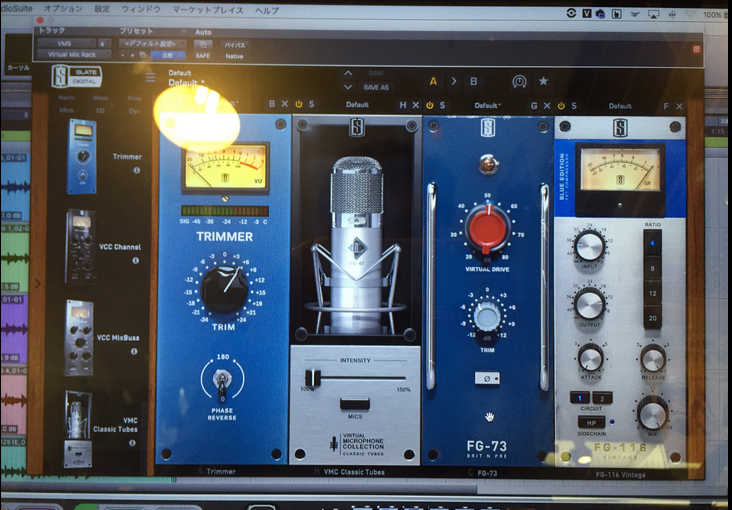This screenshot has width=732, height=510.
Task: Open FG-116 module Default preset menu
Action: tap(620, 106)
